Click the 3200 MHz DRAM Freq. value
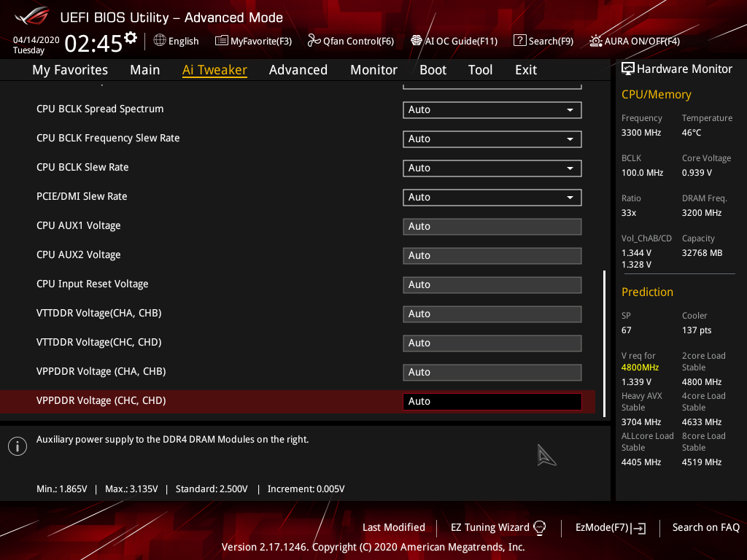This screenshot has width=747, height=560. point(702,213)
